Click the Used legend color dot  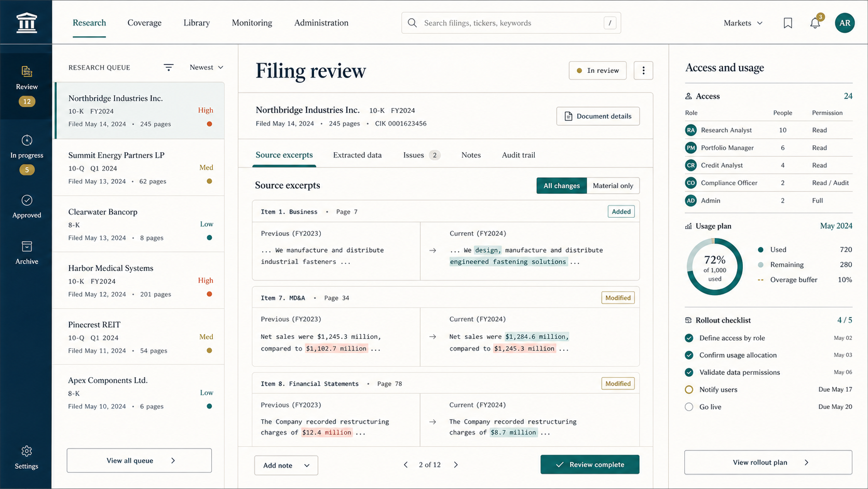(x=761, y=250)
